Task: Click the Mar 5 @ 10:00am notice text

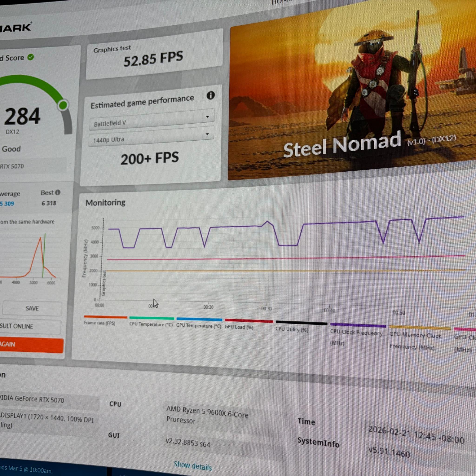Action: click(x=26, y=469)
